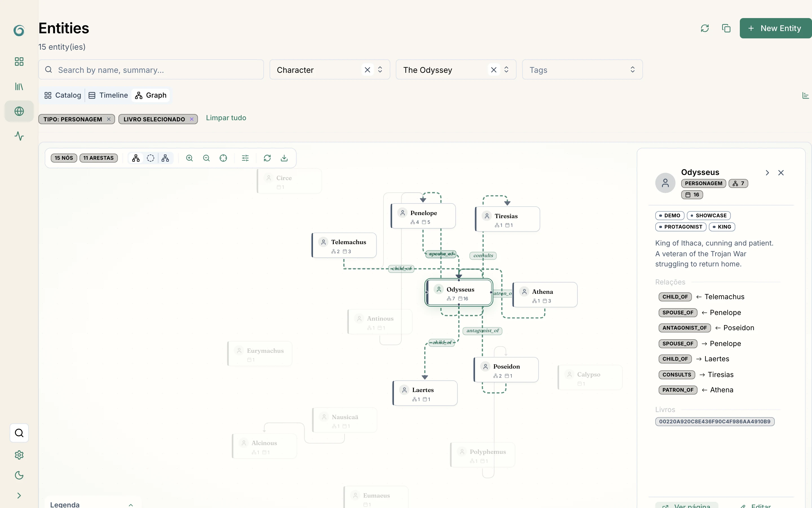Open the Athena PATRON_OF relation
The height and width of the screenshot is (508, 812).
pyautogui.click(x=696, y=390)
